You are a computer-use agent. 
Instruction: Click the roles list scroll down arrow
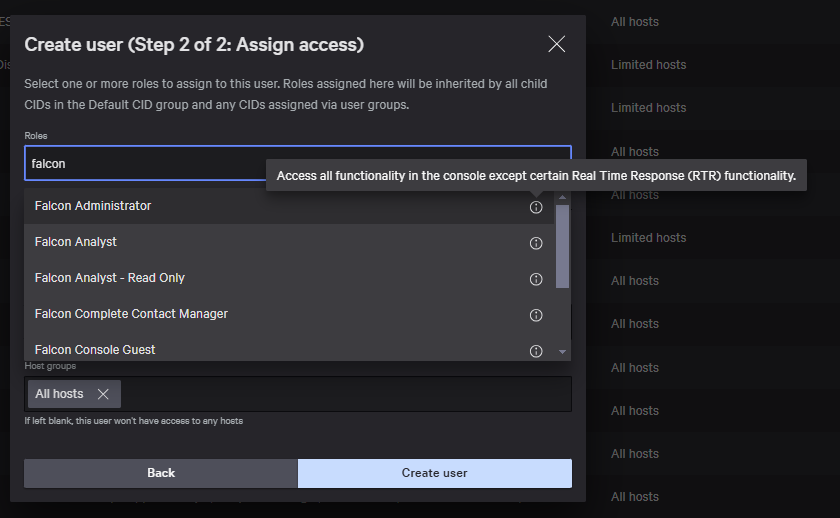[562, 352]
